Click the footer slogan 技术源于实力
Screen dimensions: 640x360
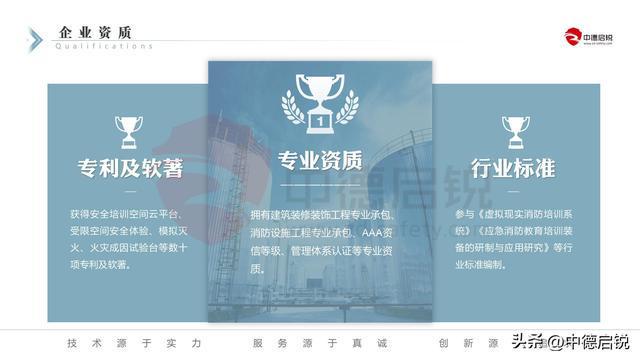pyautogui.click(x=134, y=343)
